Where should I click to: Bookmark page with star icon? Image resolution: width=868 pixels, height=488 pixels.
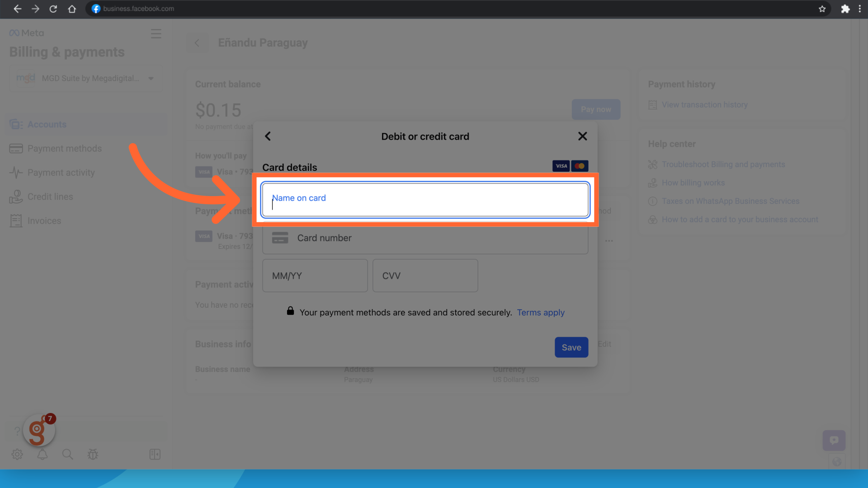tap(822, 9)
